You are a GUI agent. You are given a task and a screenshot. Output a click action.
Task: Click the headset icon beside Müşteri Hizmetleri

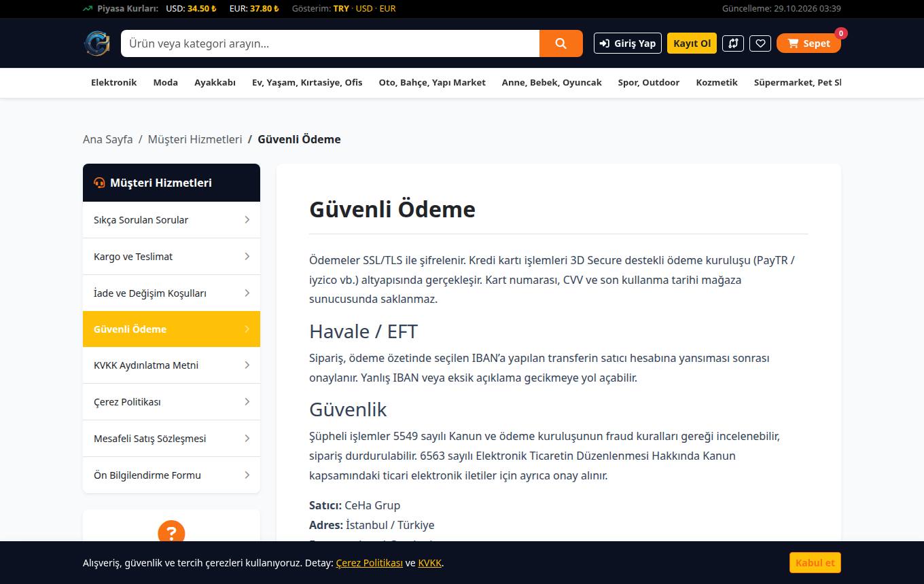coord(99,183)
